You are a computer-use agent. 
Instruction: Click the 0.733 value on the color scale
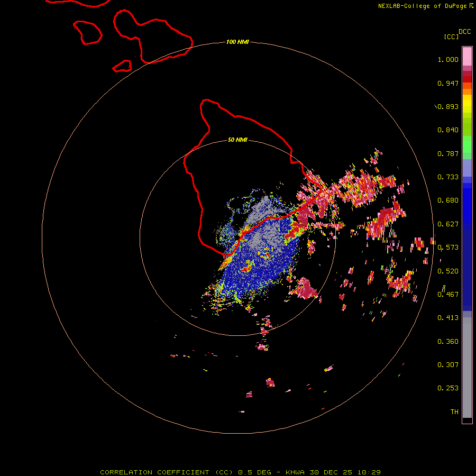coord(448,177)
